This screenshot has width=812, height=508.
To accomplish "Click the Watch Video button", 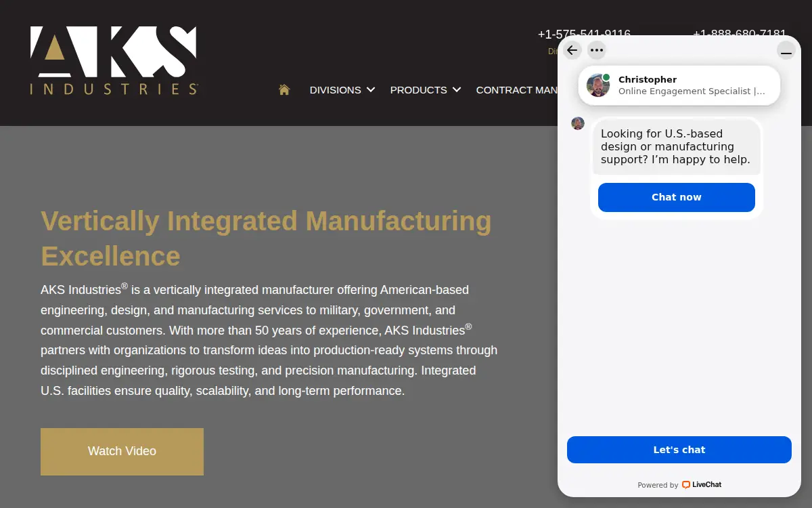I will click(122, 451).
